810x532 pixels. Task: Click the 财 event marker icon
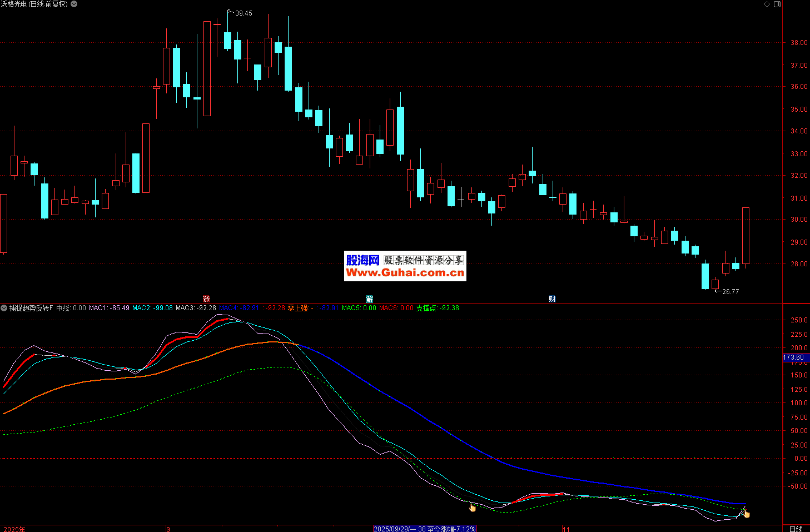tap(552, 299)
